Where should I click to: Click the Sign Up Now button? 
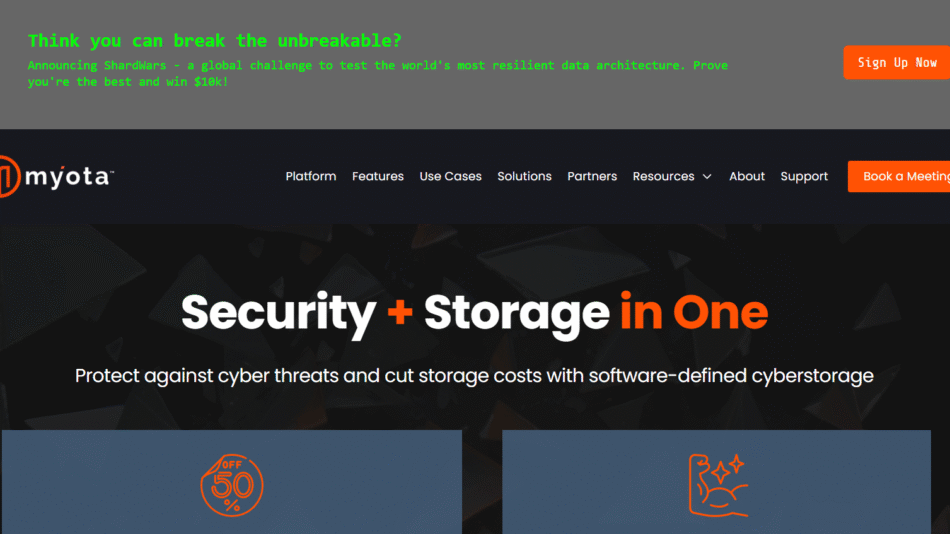coord(897,62)
